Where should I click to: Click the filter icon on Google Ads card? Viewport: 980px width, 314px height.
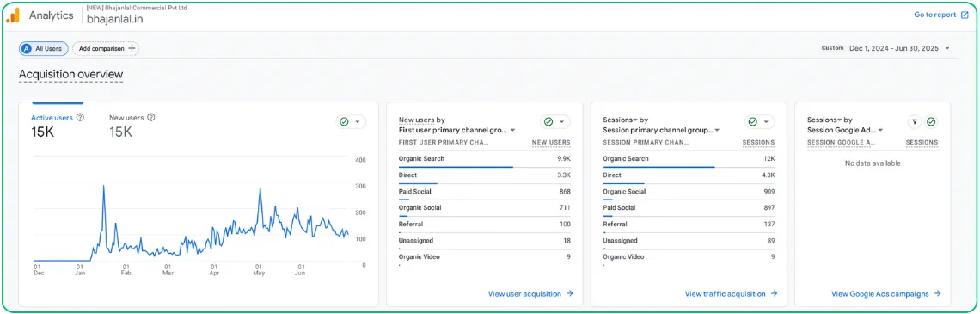click(915, 122)
